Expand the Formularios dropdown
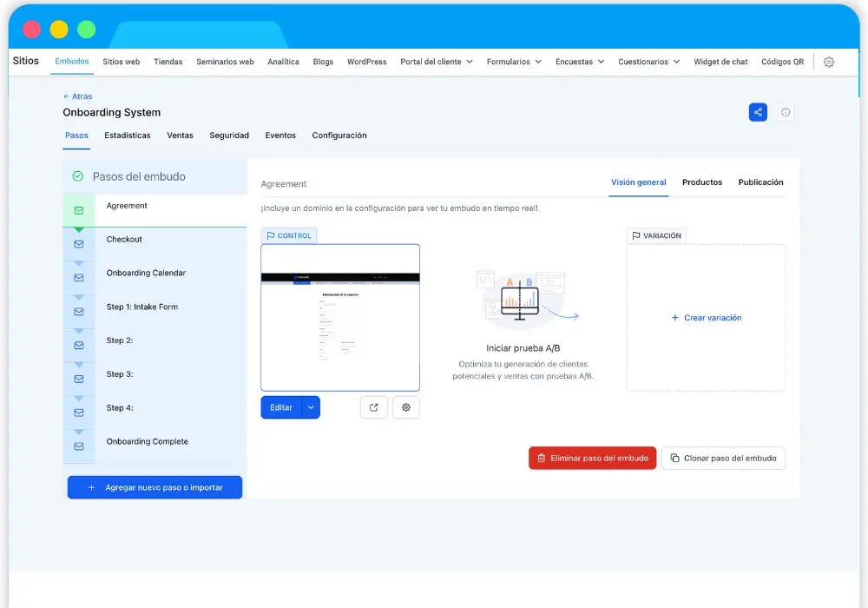Image resolution: width=868 pixels, height=608 pixels. 514,63
